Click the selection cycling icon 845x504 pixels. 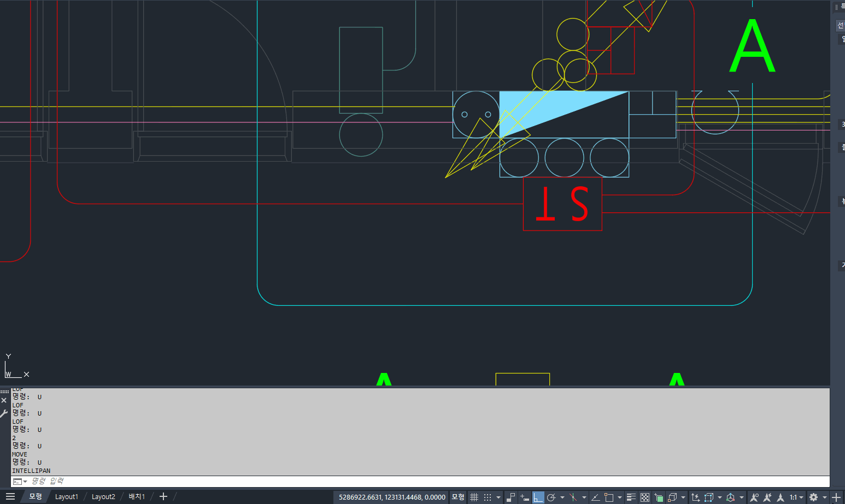pos(659,497)
